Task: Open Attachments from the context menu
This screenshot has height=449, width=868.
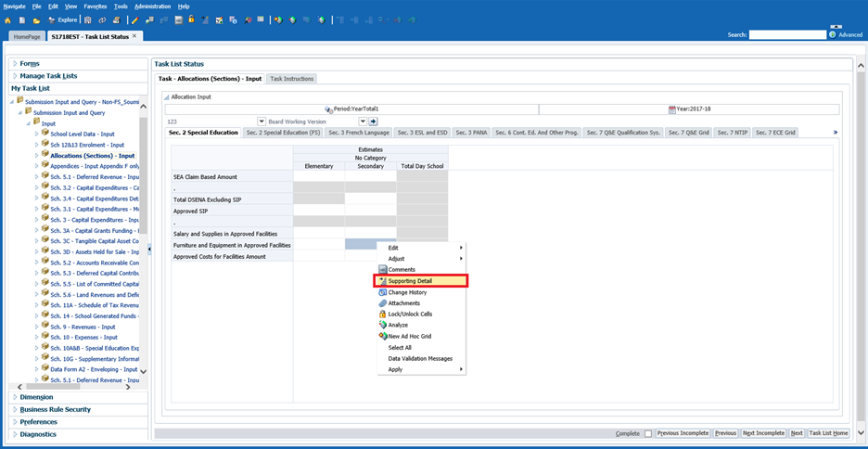Action: coord(403,303)
